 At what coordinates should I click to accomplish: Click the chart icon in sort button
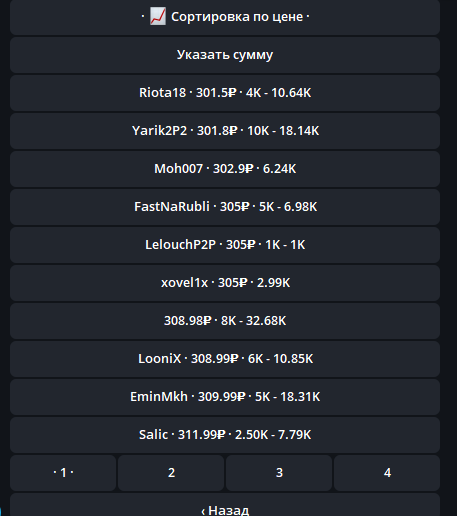(x=158, y=17)
